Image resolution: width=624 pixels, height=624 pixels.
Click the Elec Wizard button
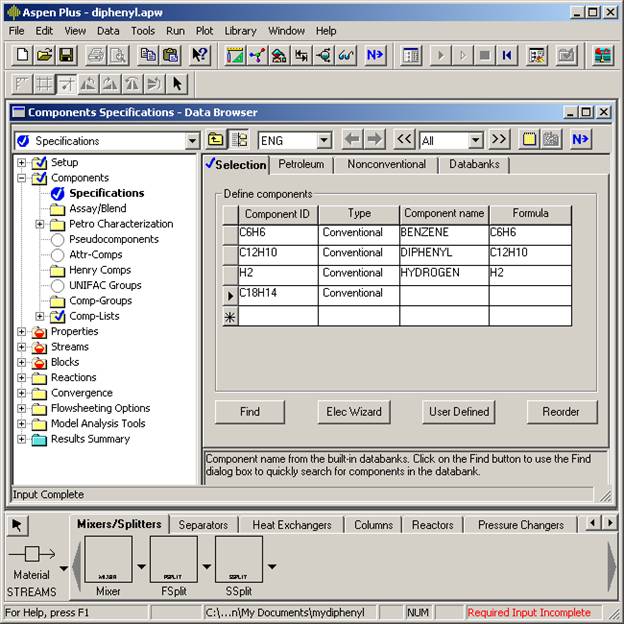354,411
